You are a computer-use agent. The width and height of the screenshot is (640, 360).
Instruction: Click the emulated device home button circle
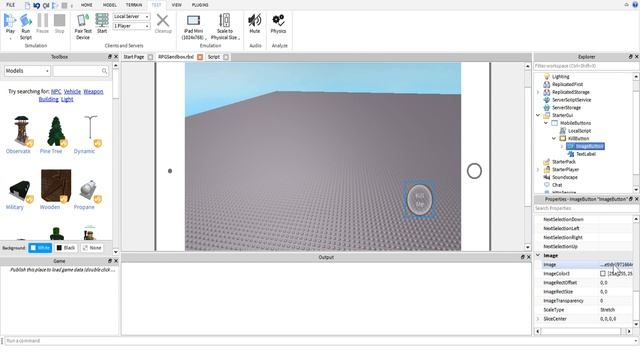[474, 171]
